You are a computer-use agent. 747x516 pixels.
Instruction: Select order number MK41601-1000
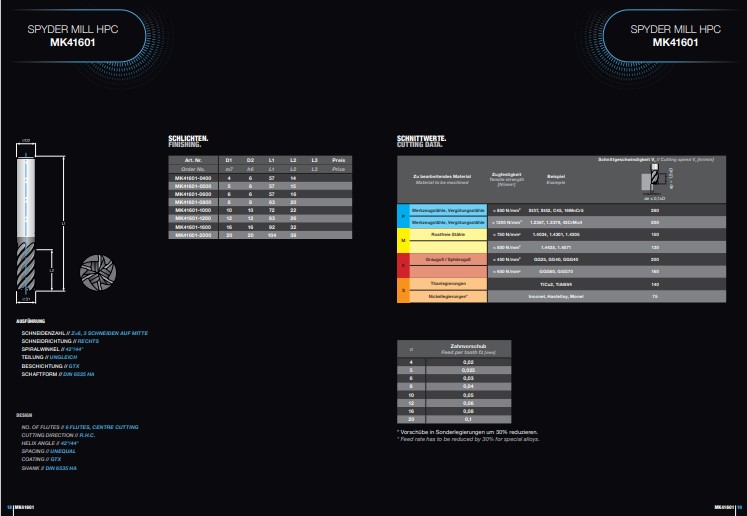[x=193, y=210]
